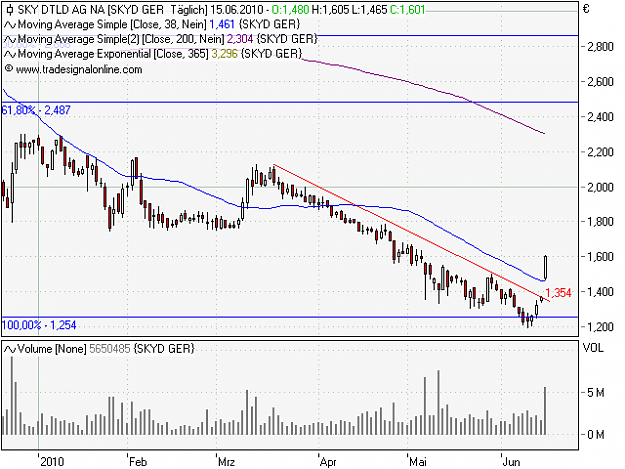625x469 pixels.
Task: Click the line icon beside Volume [None]
Action: click(x=10, y=349)
